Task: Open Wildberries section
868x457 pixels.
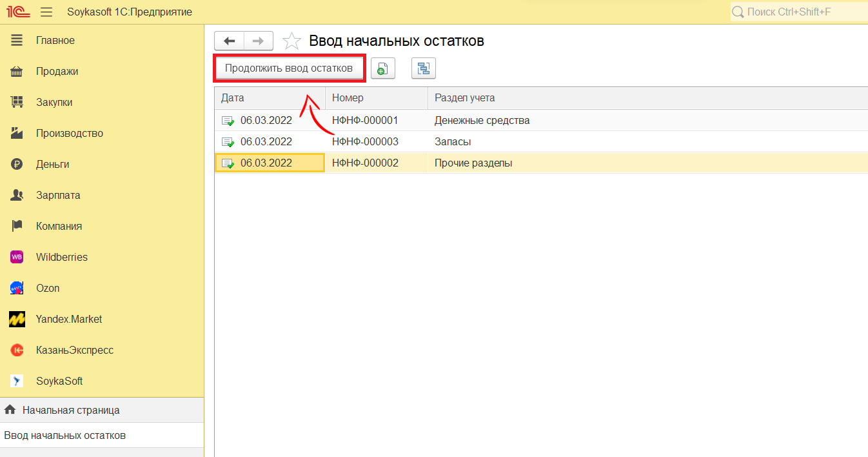Action: coord(102,257)
